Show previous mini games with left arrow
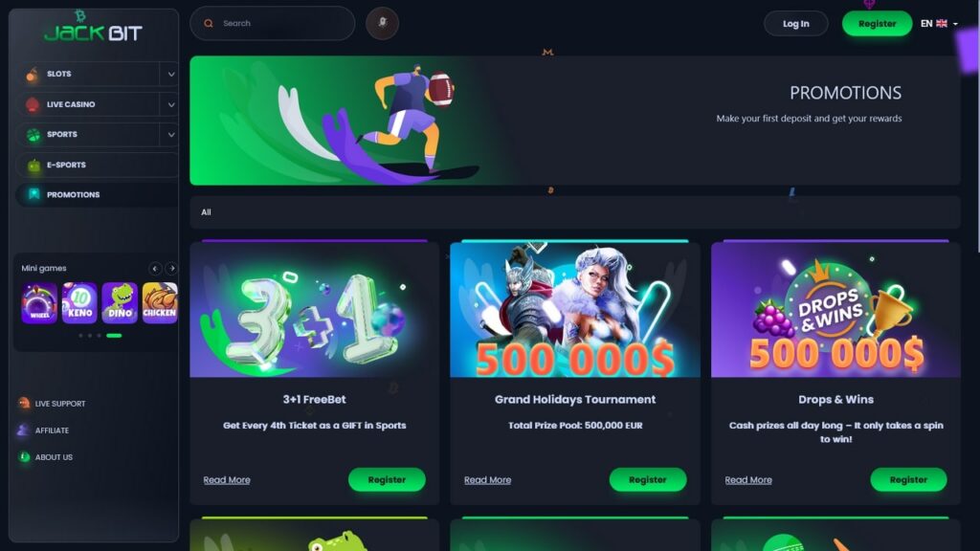Screen dimensions: 980x551 point(155,269)
